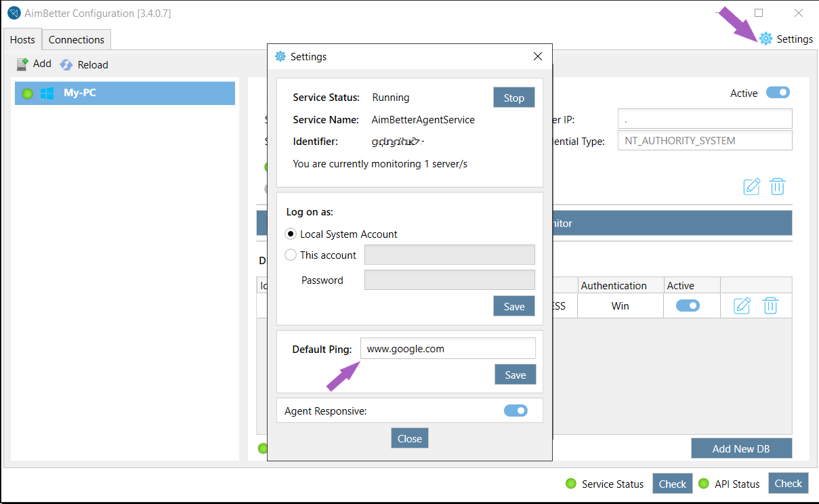Click the Default Ping input field

point(448,349)
